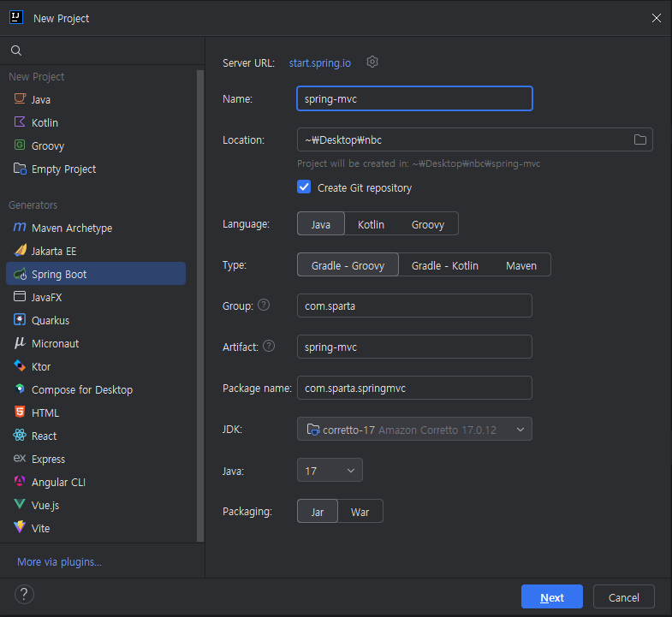Image resolution: width=672 pixels, height=617 pixels.
Task: Select Jar packaging
Action: pos(318,511)
